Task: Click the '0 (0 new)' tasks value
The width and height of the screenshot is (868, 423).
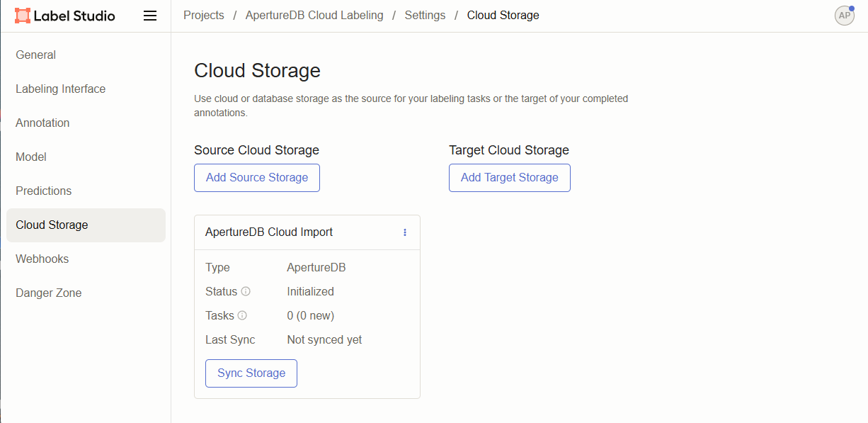Action: click(310, 316)
